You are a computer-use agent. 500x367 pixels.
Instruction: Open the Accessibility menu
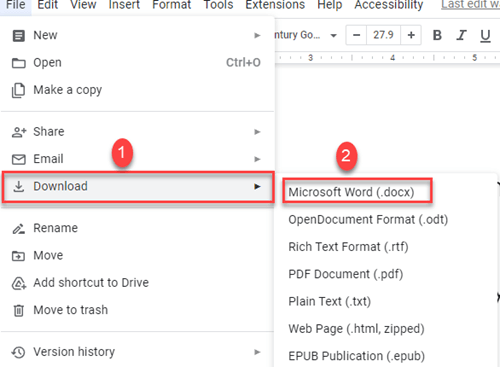point(389,5)
